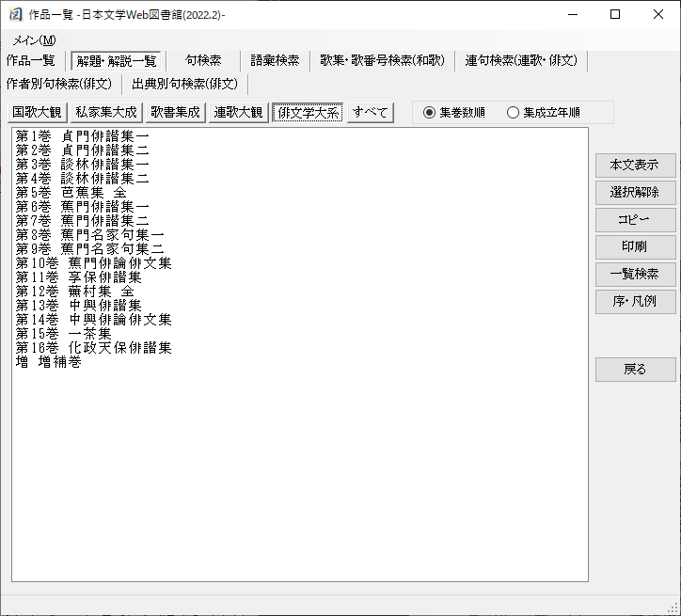Screen dimensions: 681x616
Task: Click the 印刷 print button
Action: click(x=636, y=247)
